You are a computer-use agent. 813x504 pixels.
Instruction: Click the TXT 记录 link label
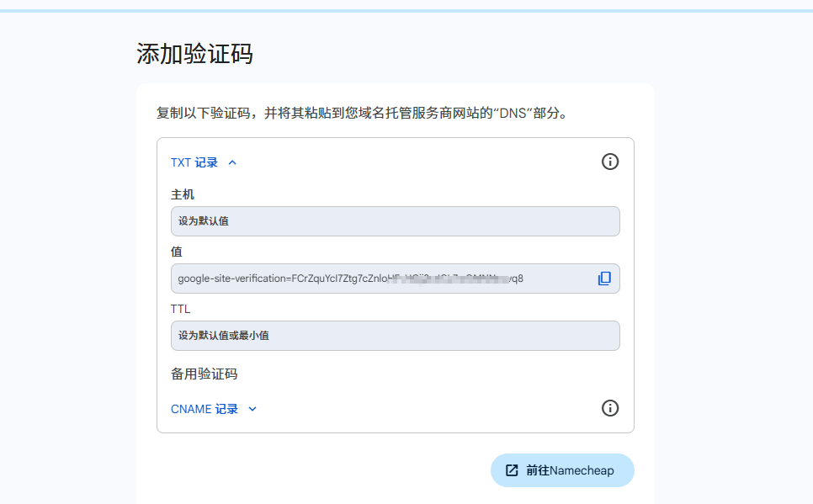tap(196, 162)
